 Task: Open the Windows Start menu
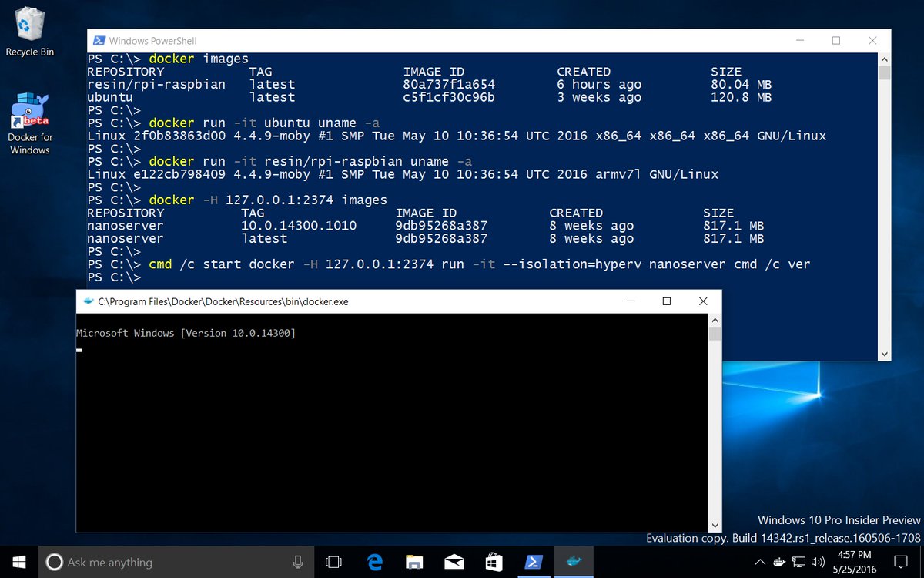click(18, 562)
